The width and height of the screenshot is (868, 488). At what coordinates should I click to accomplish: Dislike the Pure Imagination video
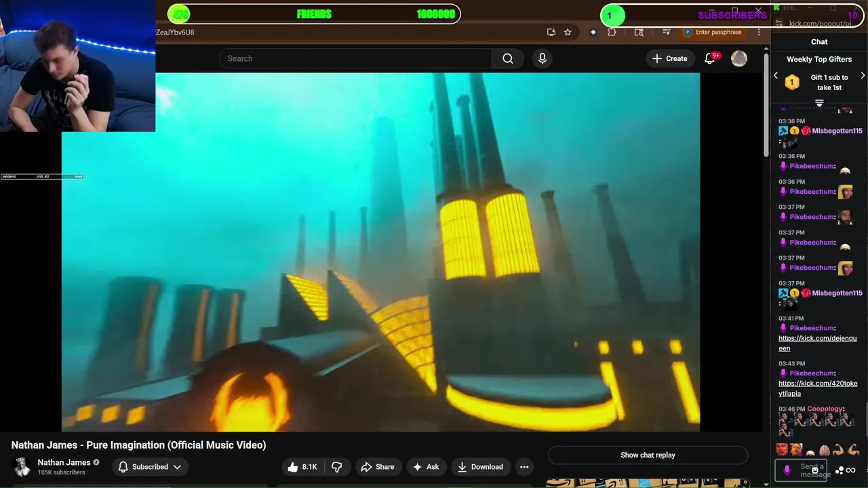pos(337,466)
